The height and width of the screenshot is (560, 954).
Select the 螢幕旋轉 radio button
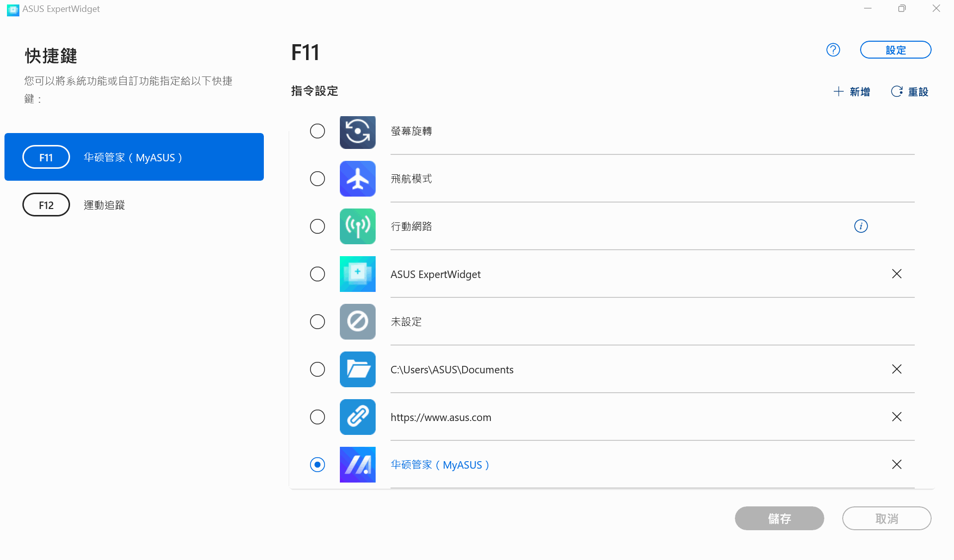point(318,131)
